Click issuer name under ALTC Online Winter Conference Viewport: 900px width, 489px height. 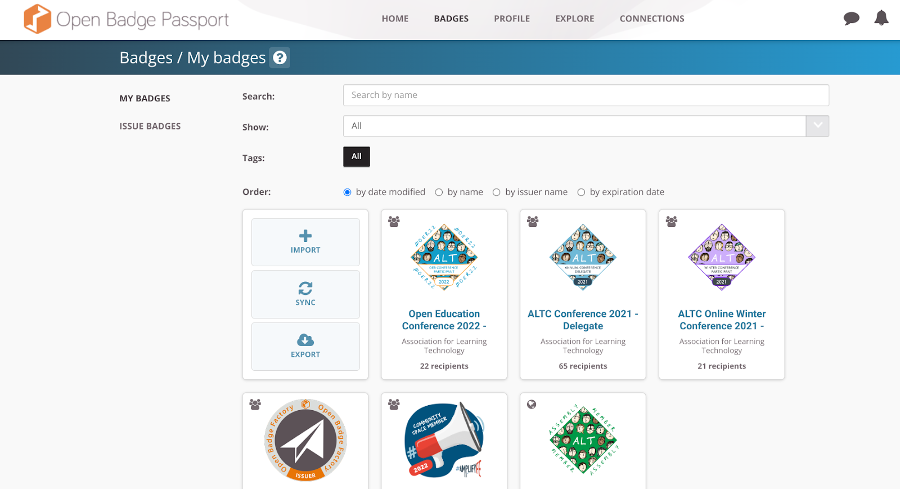coord(721,346)
